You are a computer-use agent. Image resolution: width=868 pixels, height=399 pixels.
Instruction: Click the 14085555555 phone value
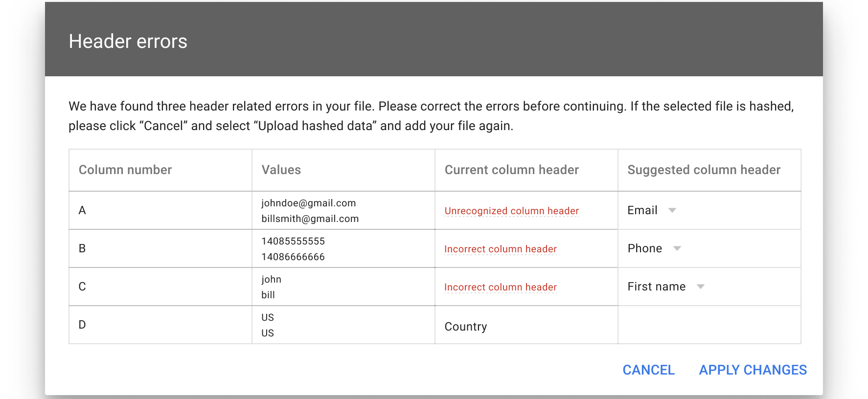pyautogui.click(x=293, y=241)
